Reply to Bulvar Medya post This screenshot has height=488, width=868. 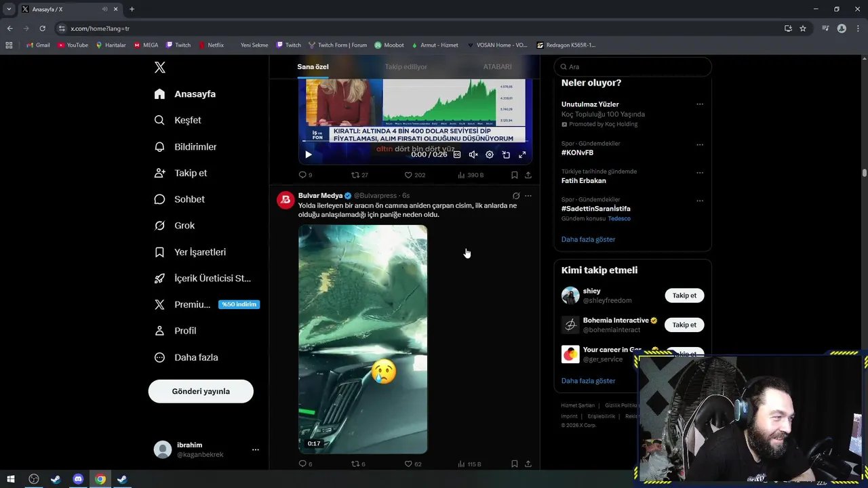pos(305,464)
